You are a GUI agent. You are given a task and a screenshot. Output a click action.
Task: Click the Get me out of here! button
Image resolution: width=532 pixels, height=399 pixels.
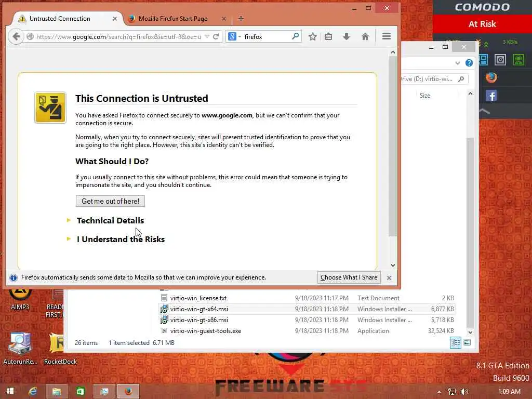(110, 201)
